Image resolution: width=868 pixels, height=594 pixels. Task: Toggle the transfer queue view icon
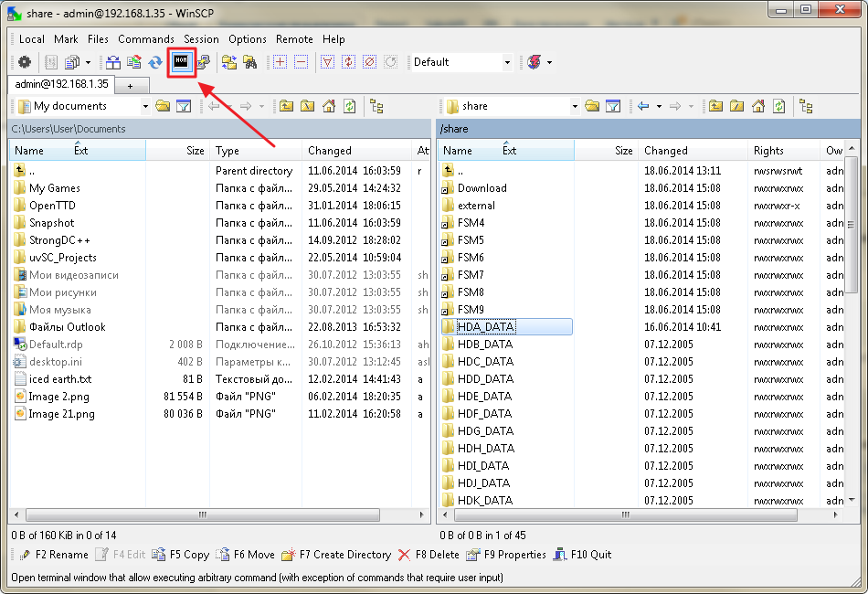51,62
